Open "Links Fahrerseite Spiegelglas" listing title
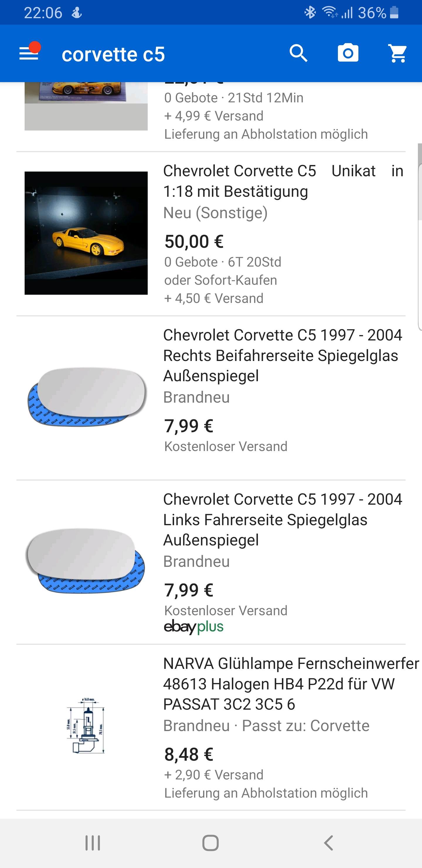 282,519
